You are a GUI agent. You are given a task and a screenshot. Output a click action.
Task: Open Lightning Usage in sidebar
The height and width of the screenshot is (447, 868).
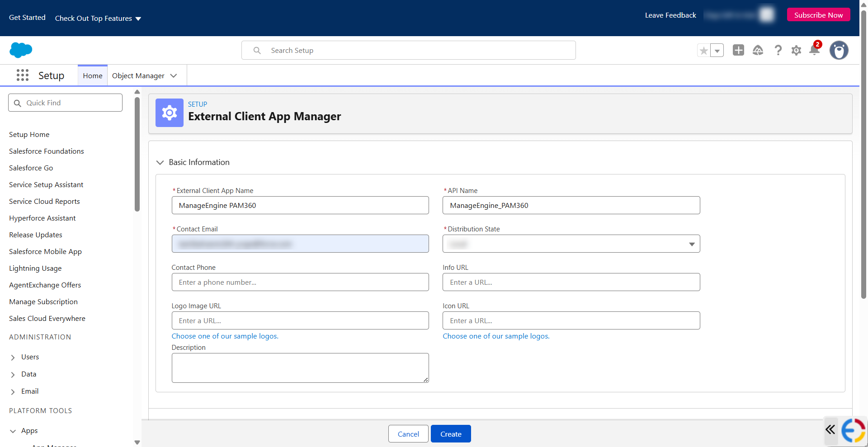(35, 268)
